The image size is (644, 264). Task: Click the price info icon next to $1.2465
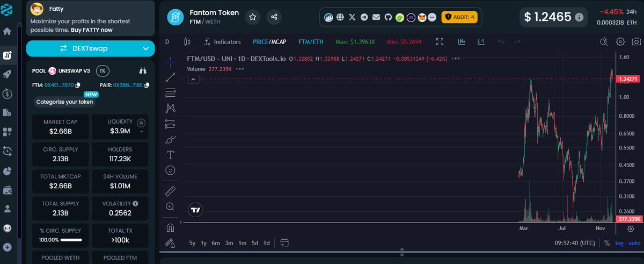click(579, 17)
